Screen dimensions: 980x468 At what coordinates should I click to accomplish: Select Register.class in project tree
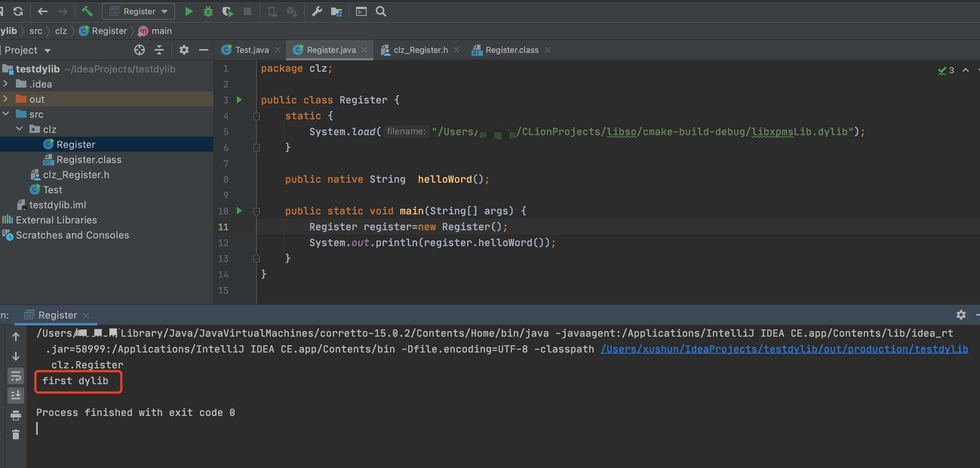pyautogui.click(x=89, y=160)
